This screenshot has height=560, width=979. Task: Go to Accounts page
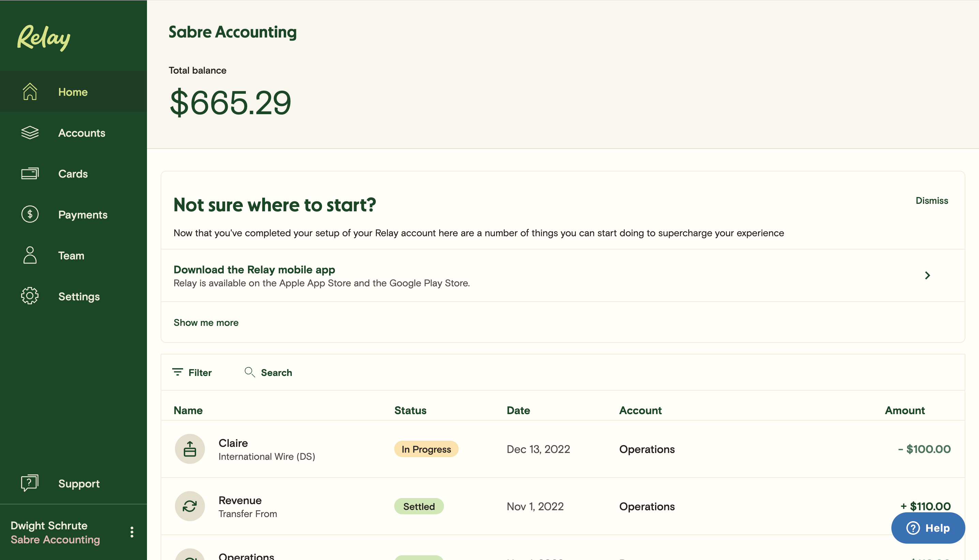tap(73, 133)
